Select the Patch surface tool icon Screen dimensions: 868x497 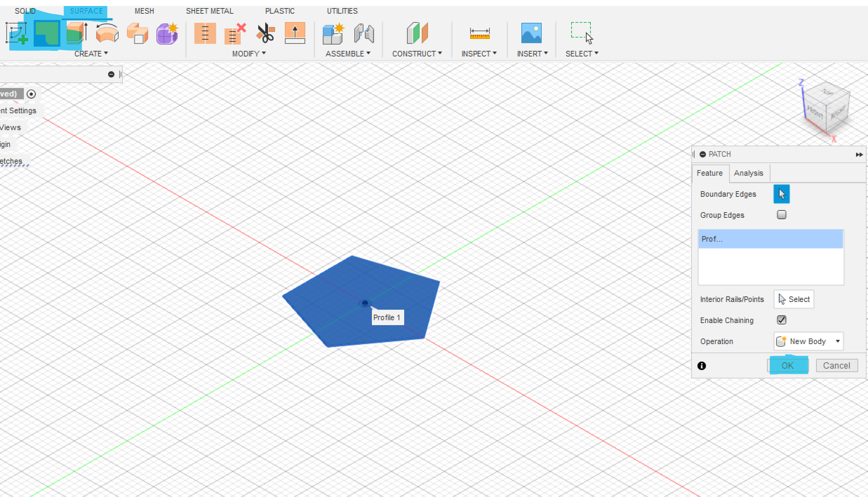coord(47,34)
